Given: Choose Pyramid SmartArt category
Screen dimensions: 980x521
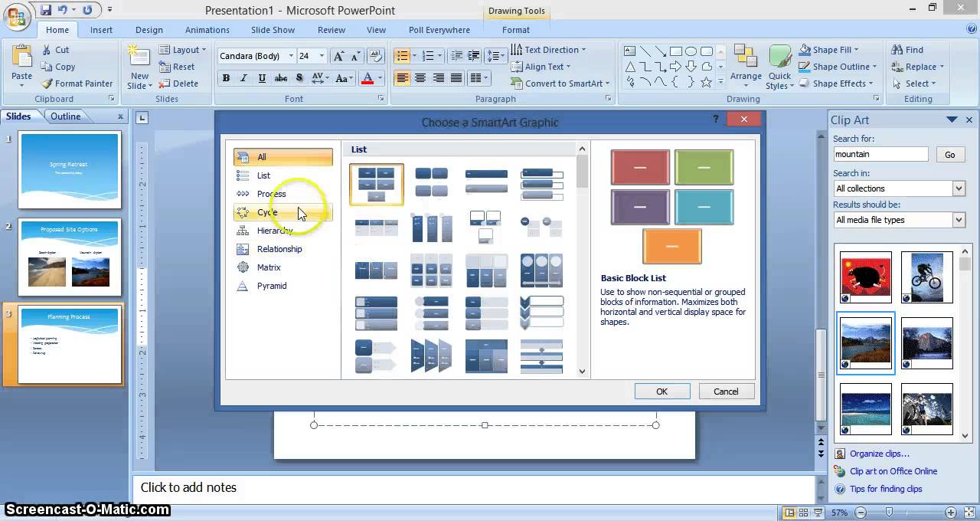Looking at the screenshot, I should point(283,286).
